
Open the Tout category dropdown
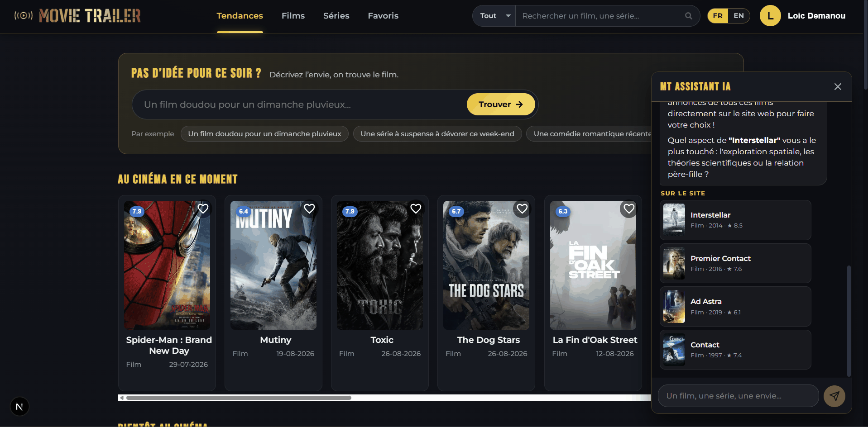pyautogui.click(x=494, y=16)
